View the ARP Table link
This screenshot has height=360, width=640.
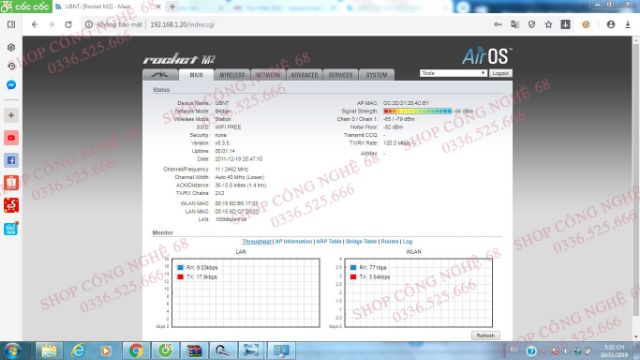[329, 242]
